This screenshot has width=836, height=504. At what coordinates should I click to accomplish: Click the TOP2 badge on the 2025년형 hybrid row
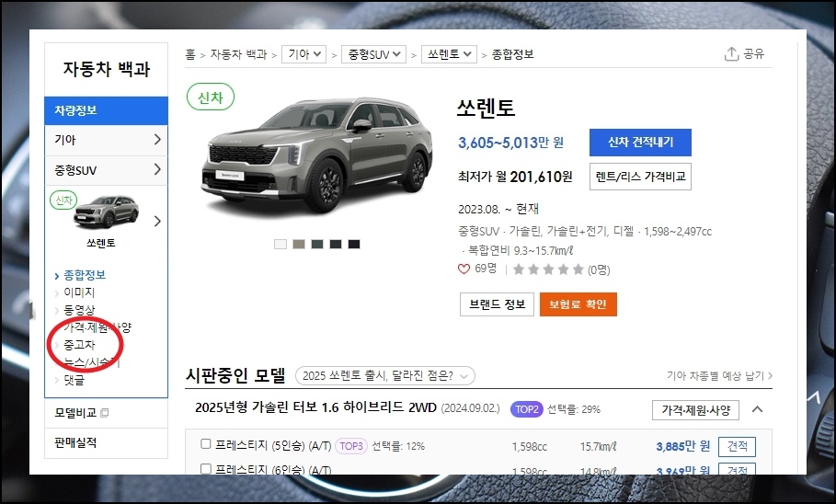coord(526,409)
